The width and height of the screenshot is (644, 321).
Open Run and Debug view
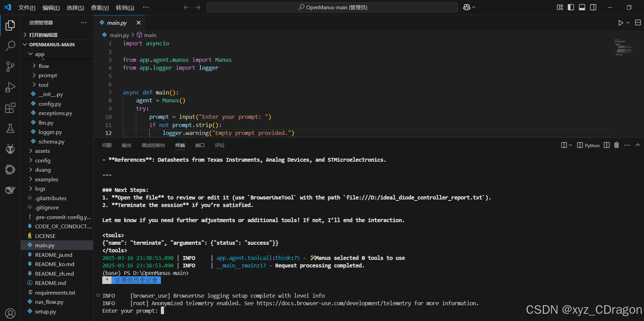[x=10, y=87]
